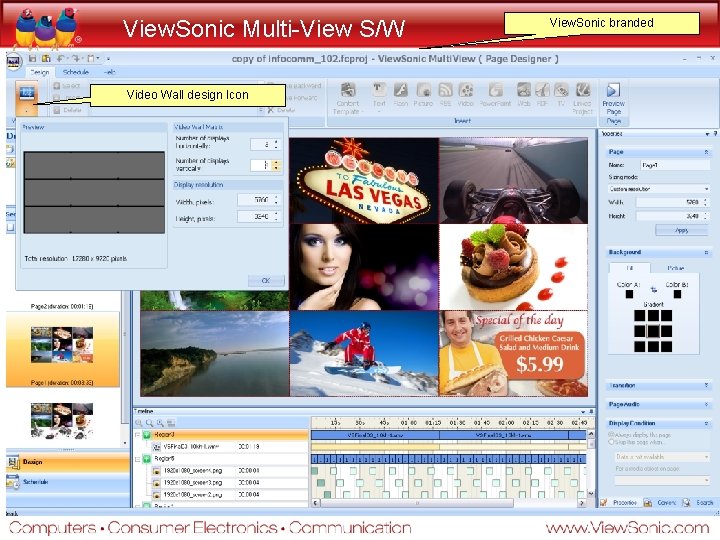Click the Select command in the ribbon

pyautogui.click(x=67, y=86)
